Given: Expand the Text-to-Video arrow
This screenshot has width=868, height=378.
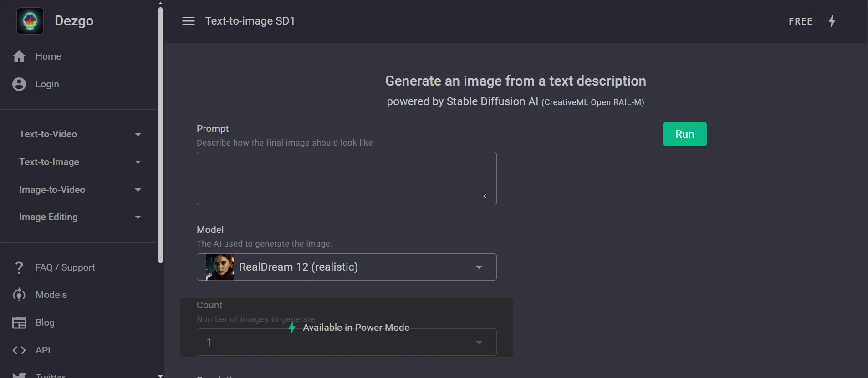Looking at the screenshot, I should coord(138,134).
